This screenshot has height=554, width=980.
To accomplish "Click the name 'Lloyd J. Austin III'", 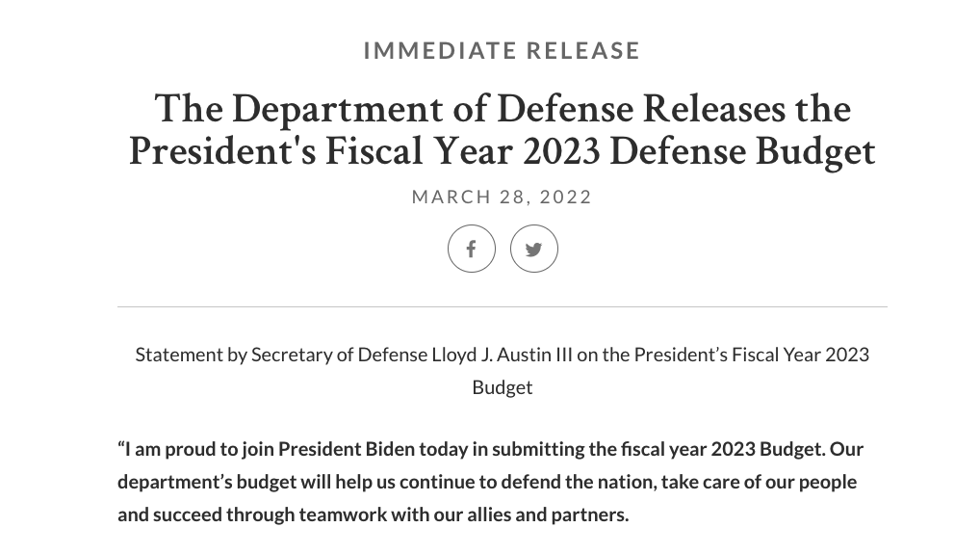I will [502, 356].
